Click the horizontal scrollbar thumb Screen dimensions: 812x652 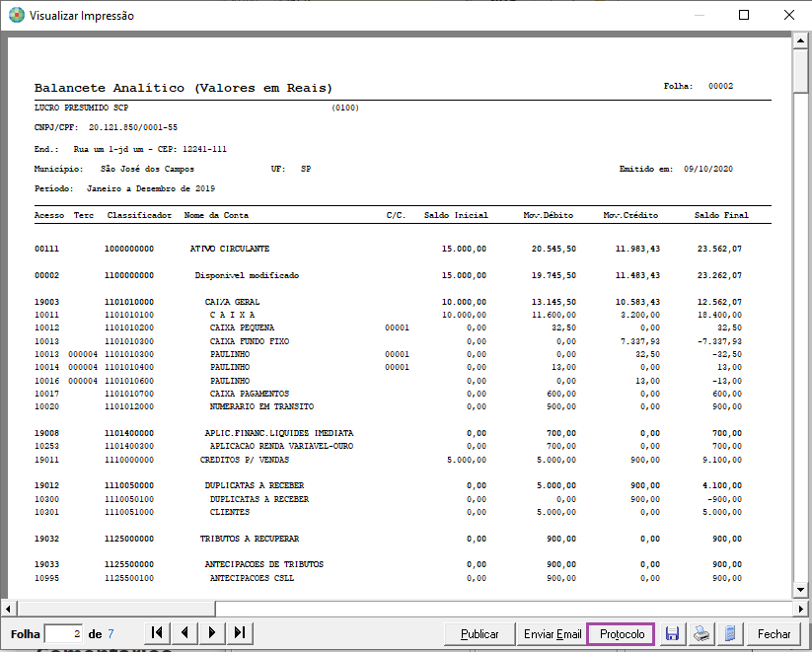coord(116,608)
